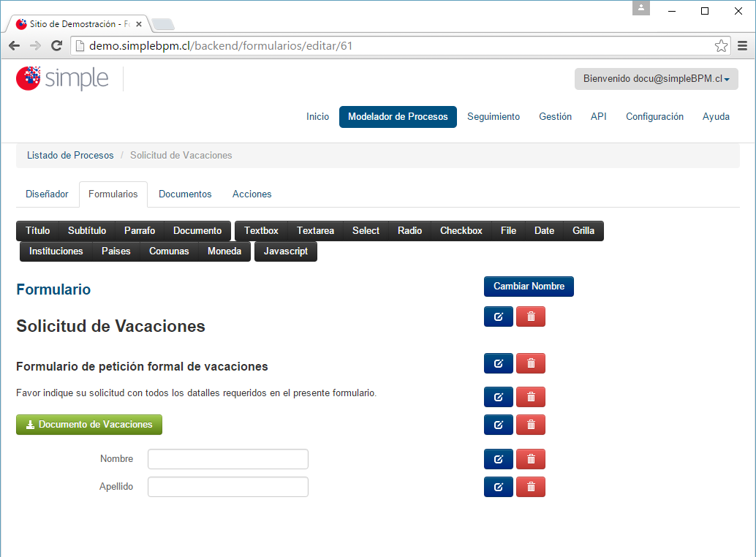Click the browser back arrow
The width and height of the screenshot is (756, 557).
[15, 46]
